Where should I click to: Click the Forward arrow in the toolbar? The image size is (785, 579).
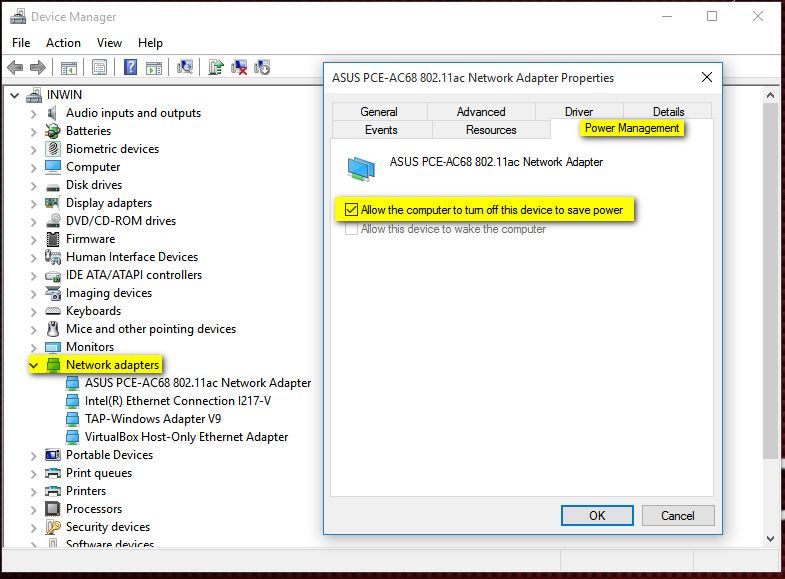click(38, 67)
